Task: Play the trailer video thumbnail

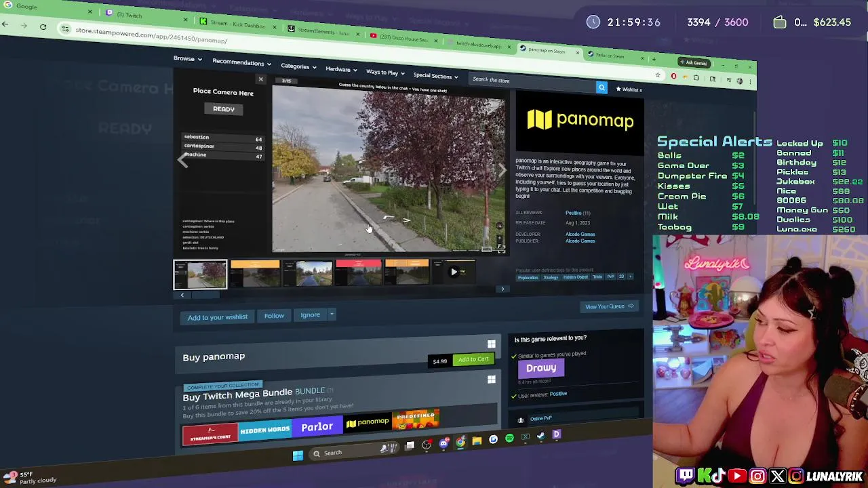Action: [x=454, y=272]
